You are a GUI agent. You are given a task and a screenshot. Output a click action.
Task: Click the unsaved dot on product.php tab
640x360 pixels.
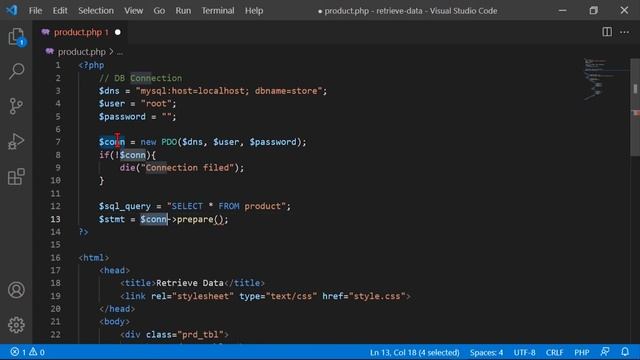[118, 32]
